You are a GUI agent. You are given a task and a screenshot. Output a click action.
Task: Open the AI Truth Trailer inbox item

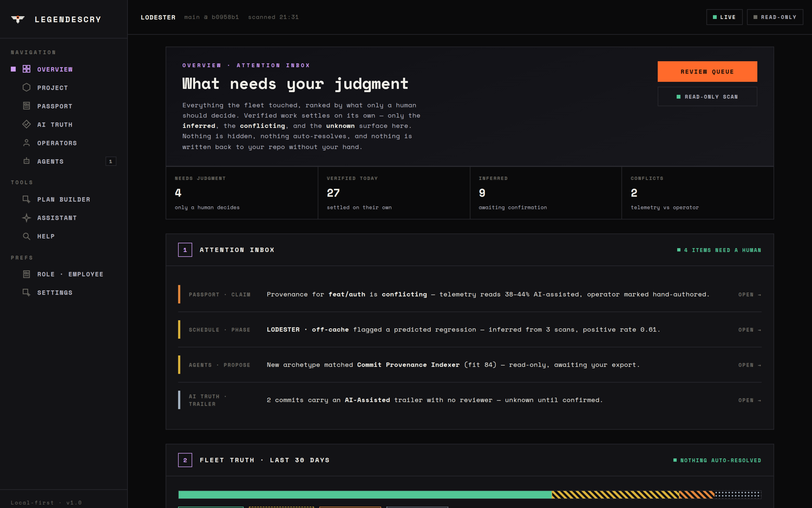click(x=469, y=400)
